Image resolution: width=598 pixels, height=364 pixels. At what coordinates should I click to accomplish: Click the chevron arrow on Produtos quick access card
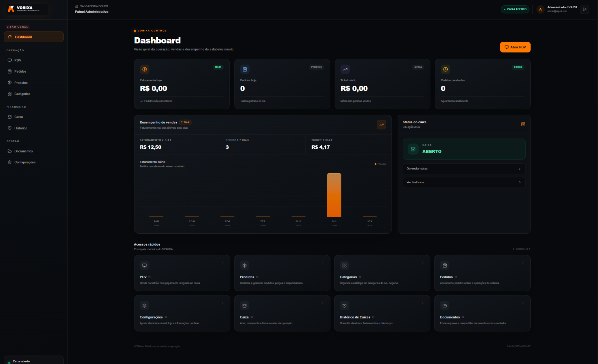323,262
